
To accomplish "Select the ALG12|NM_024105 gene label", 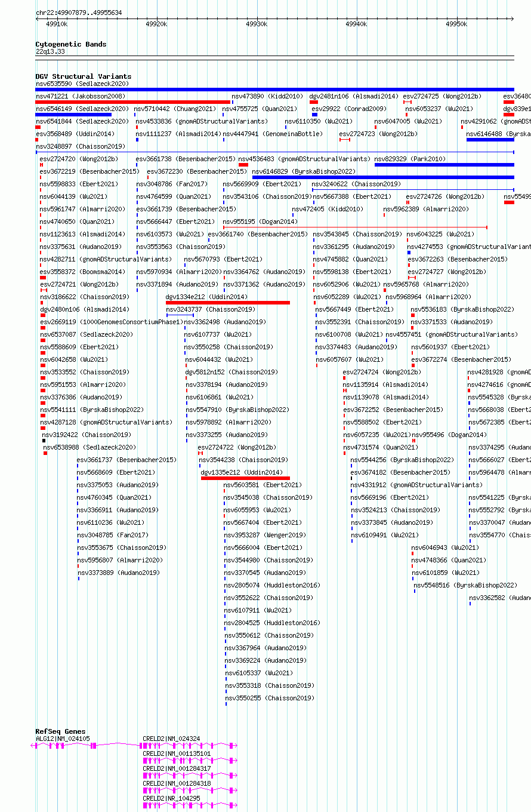I will click(x=63, y=739).
